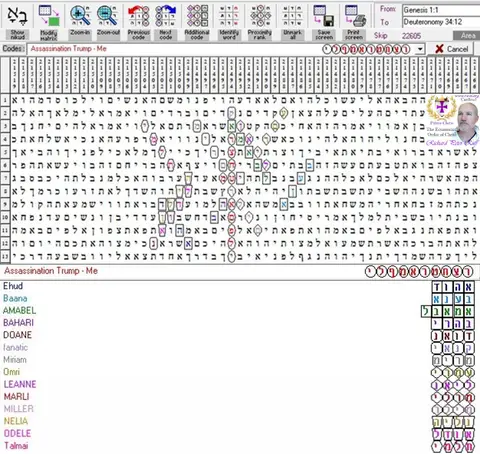
Task: Unmark all highlighted codes
Action: coord(292,21)
